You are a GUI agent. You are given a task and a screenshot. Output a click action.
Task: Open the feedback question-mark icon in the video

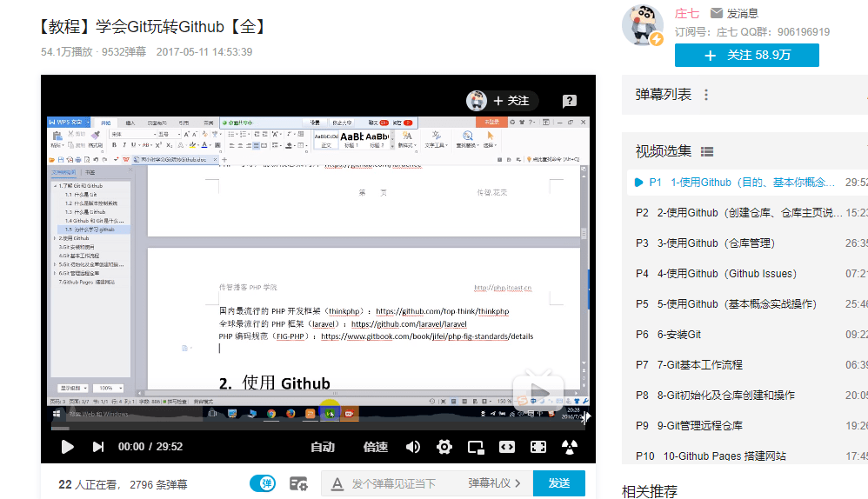[x=570, y=101]
